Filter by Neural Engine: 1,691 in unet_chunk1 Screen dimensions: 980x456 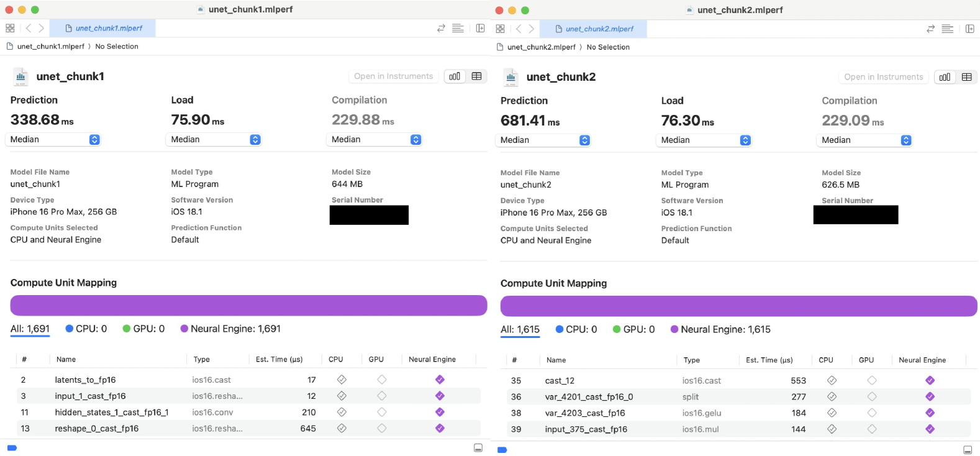230,329
